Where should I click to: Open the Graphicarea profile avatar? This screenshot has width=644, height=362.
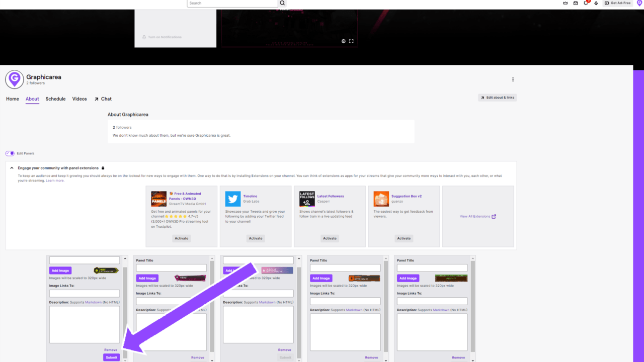[14, 79]
